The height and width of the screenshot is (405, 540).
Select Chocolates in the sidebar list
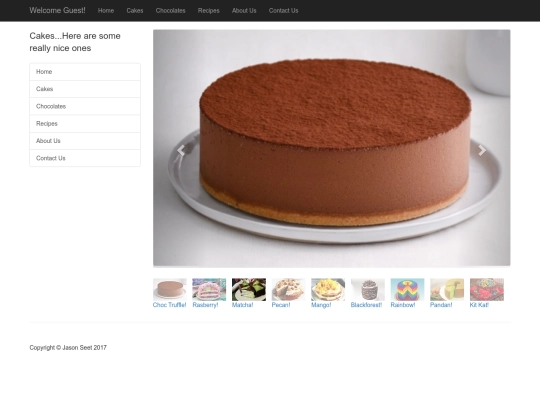click(85, 106)
